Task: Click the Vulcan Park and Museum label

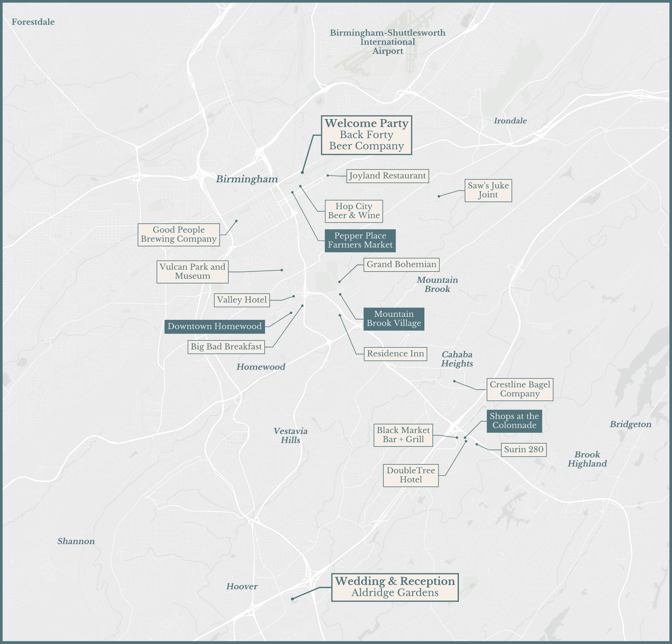Action: 192,272
